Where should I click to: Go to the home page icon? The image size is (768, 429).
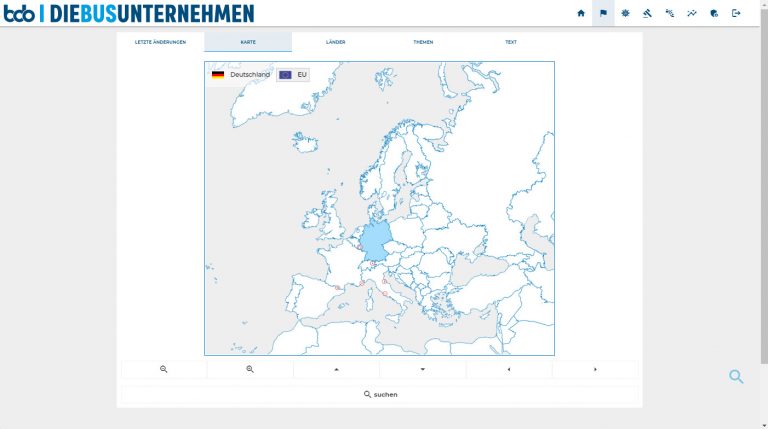pyautogui.click(x=581, y=13)
